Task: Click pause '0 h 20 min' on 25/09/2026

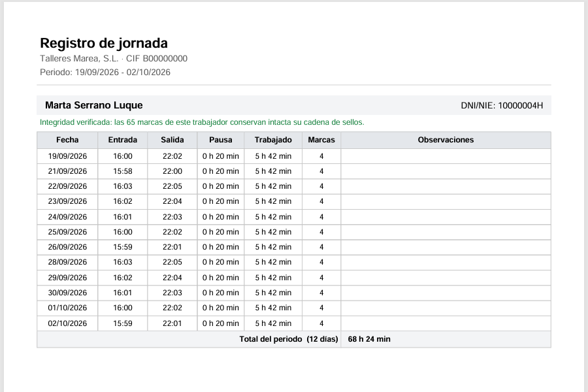Action: (221, 232)
